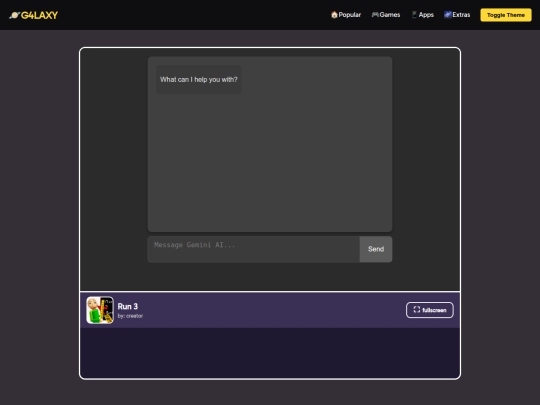Screen dimensions: 540x405
Task: Click the fullscreen button
Action: [429, 310]
